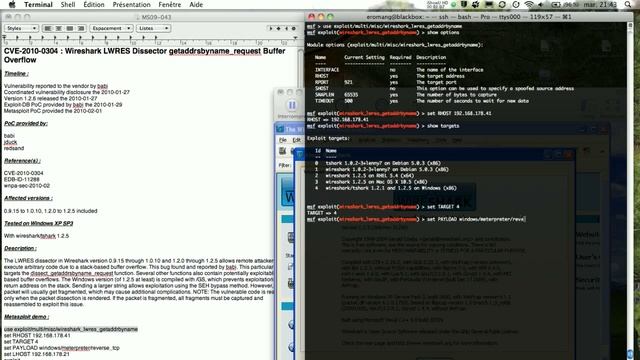Open the Listes dropdown
This screenshot has width=640, height=360.
pos(153,28)
